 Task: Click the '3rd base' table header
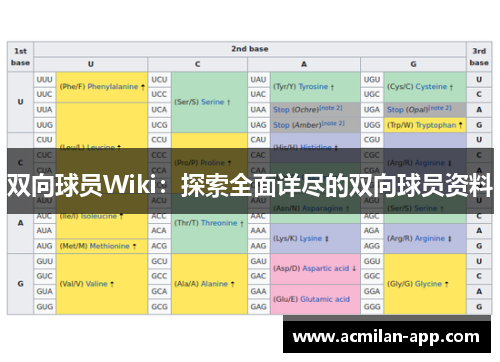(479, 57)
